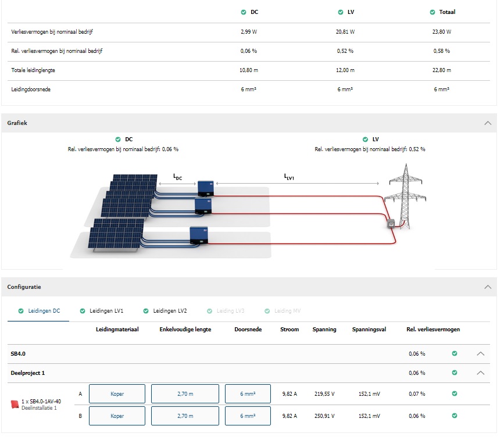
Task: Select the disabled Leiding LV3 tab
Action: pyautogui.click(x=226, y=311)
